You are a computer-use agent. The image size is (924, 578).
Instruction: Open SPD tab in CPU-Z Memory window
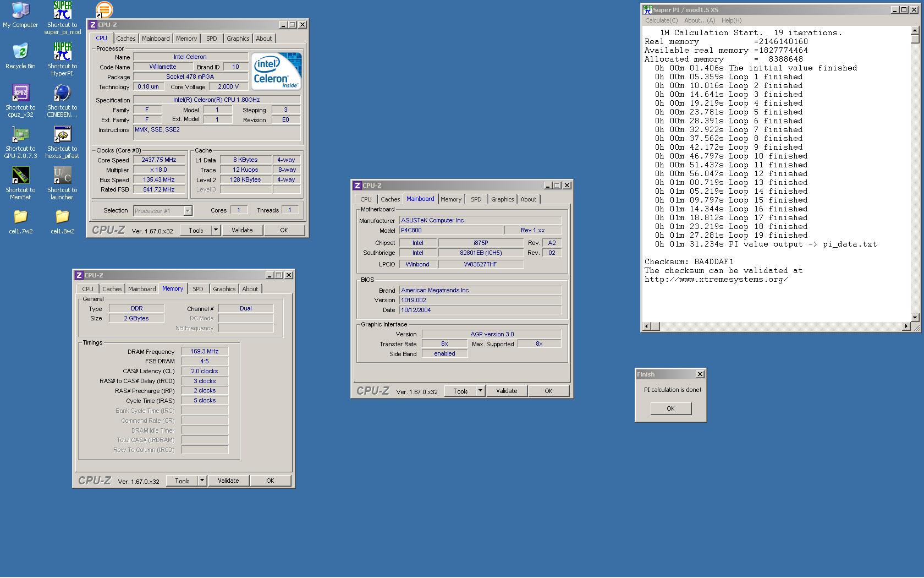click(198, 289)
